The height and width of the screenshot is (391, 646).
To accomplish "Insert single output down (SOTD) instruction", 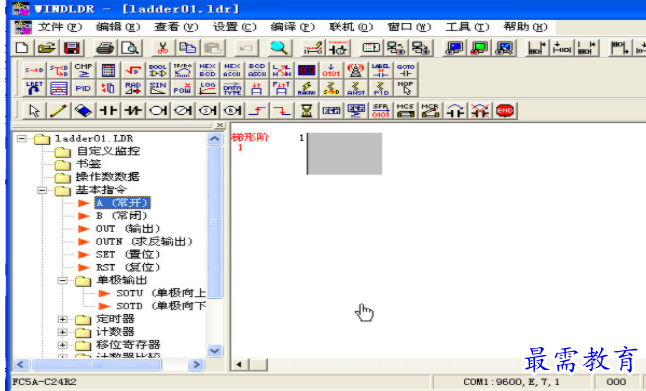I will pos(282,110).
